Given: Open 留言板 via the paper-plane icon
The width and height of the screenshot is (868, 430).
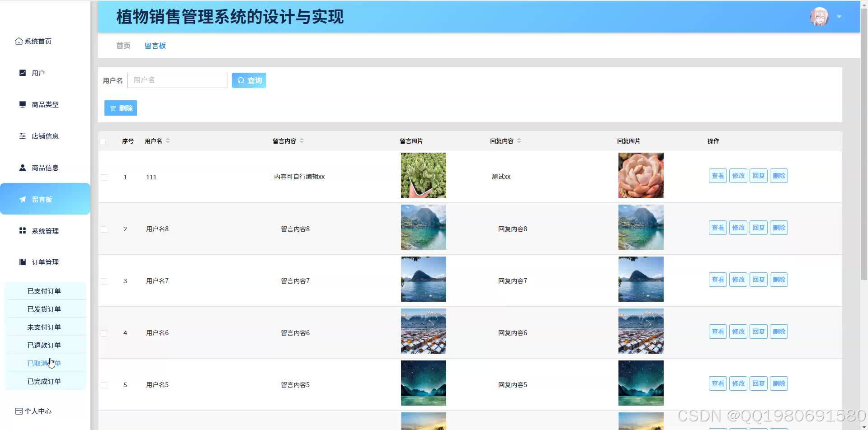Looking at the screenshot, I should 22,199.
